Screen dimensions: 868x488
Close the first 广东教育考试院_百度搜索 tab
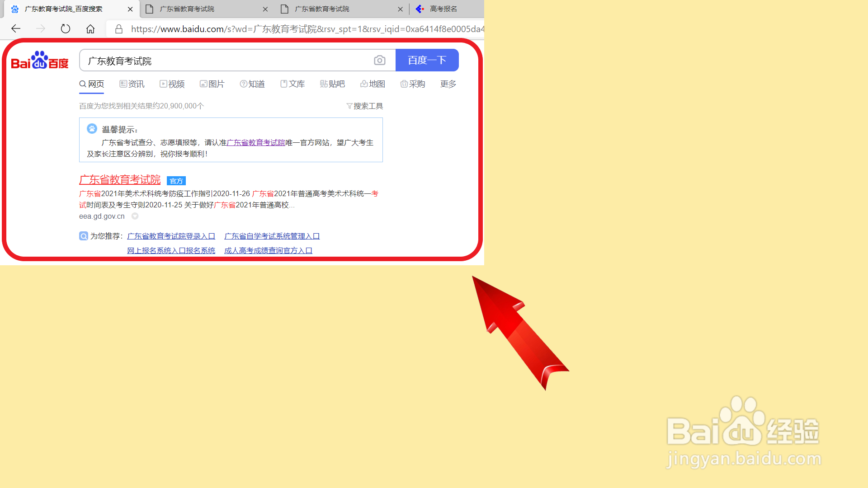(x=130, y=9)
